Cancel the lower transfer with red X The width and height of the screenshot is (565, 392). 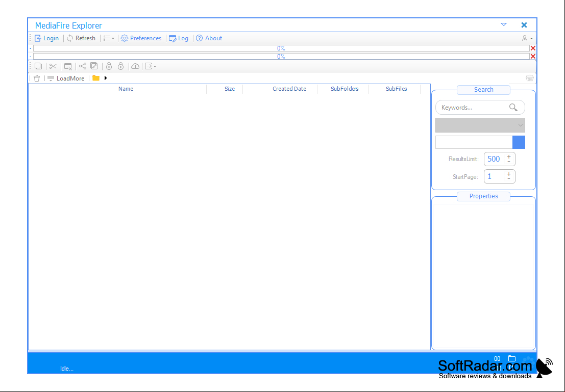[533, 57]
